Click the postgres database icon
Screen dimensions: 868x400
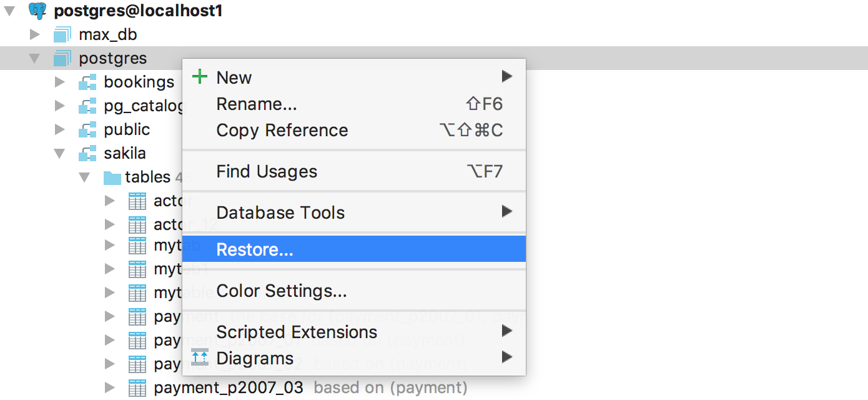(62, 58)
